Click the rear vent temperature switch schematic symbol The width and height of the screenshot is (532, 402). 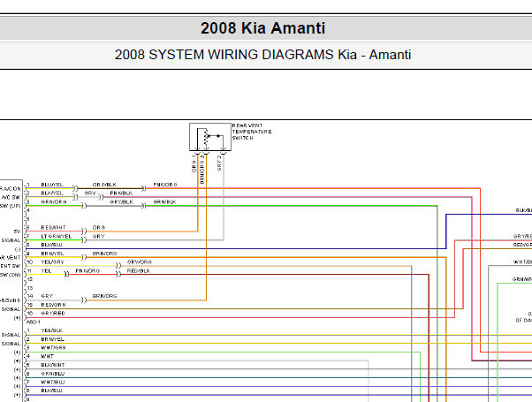click(210, 137)
